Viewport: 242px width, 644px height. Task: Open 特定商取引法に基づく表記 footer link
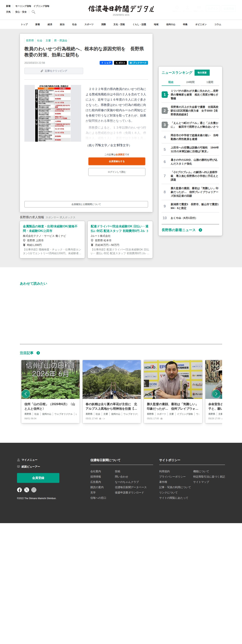click(x=209, y=476)
